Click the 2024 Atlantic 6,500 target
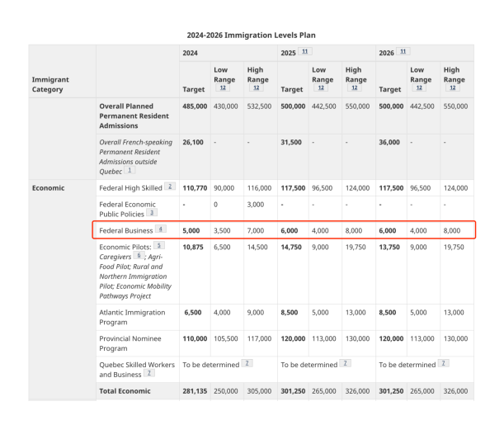 192,313
